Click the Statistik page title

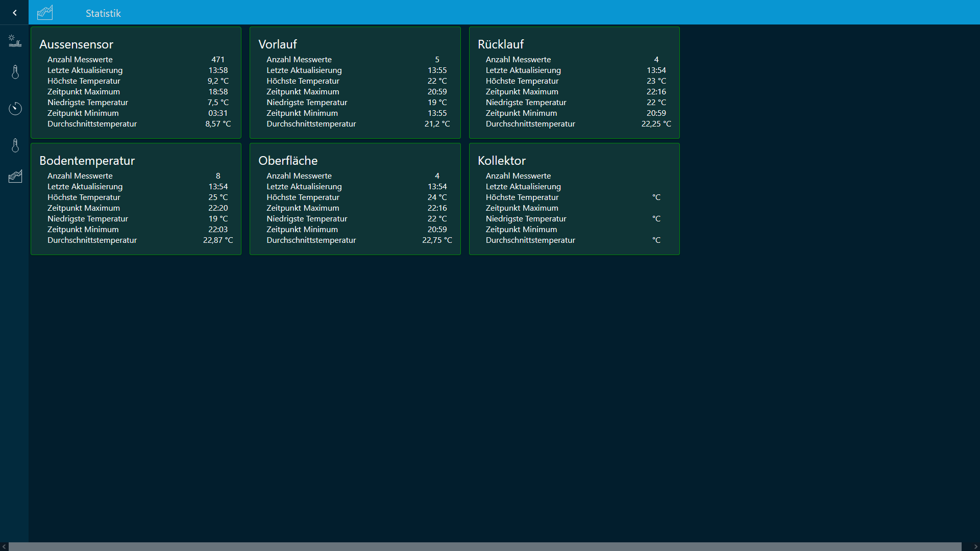103,13
